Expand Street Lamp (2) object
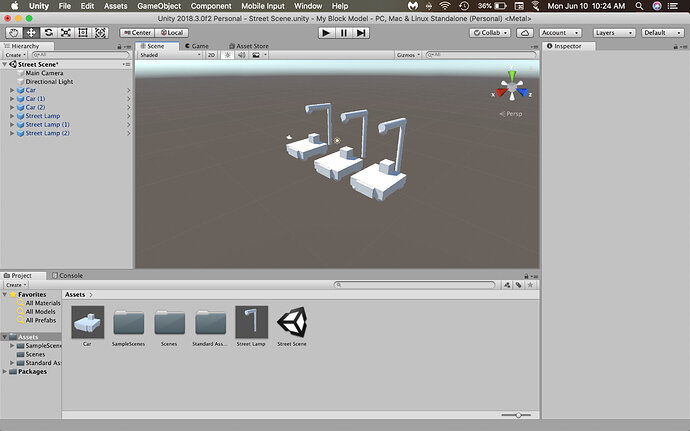The height and width of the screenshot is (431, 690). 12,133
